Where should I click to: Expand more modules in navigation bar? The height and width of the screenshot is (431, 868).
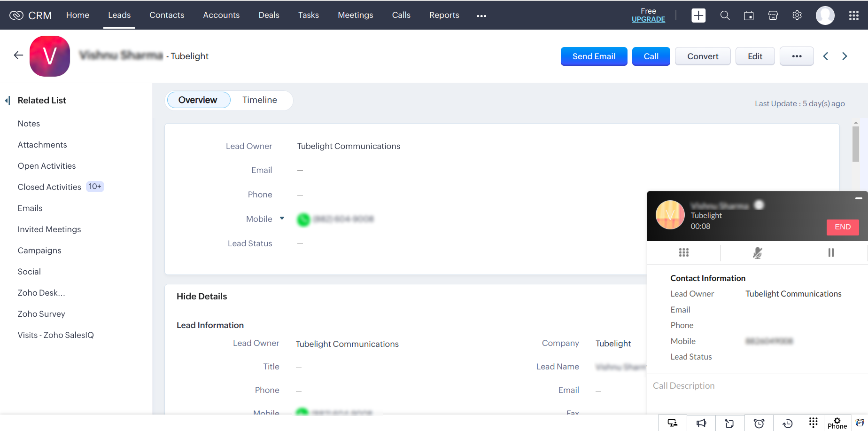click(481, 16)
